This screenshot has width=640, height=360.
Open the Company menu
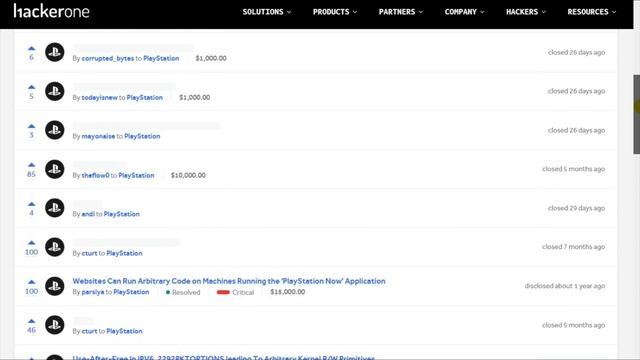464,12
